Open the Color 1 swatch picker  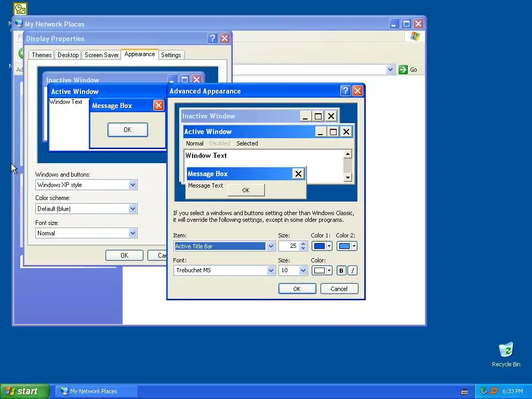(x=322, y=246)
